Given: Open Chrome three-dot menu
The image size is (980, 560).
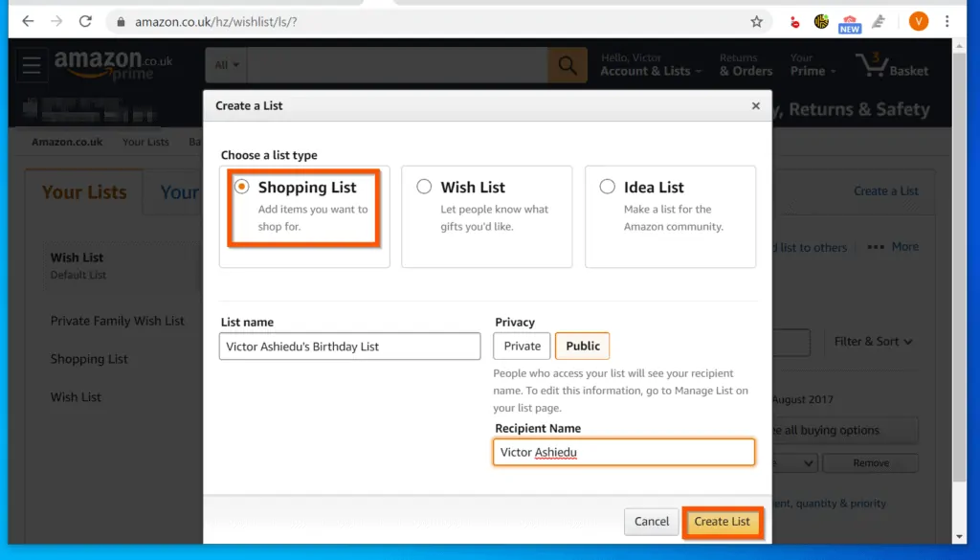Looking at the screenshot, I should (x=947, y=22).
